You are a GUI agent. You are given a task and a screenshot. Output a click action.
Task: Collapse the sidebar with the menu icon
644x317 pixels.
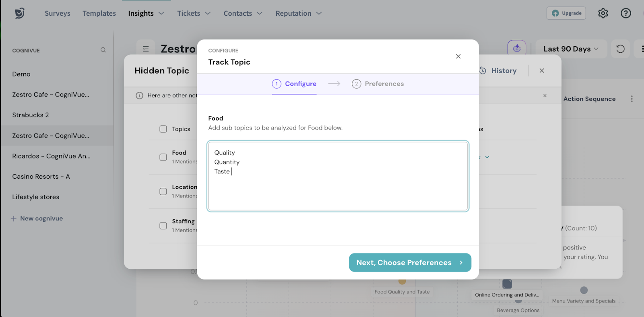coord(146,49)
